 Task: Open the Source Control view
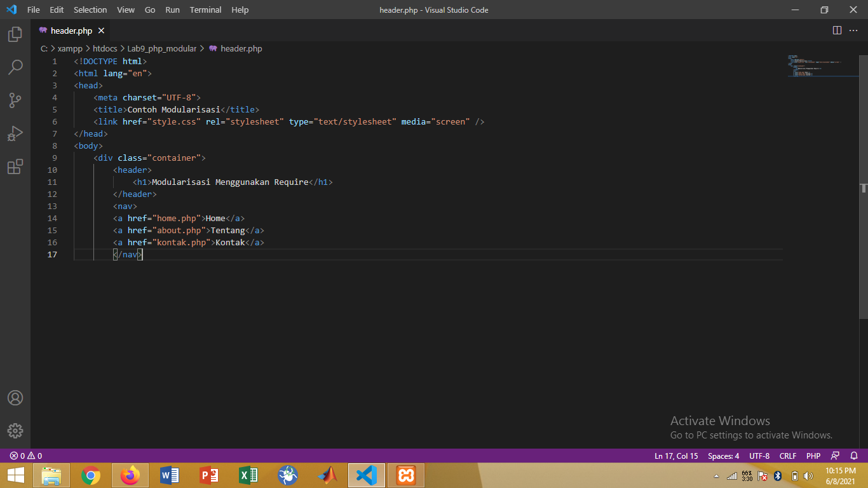point(15,100)
